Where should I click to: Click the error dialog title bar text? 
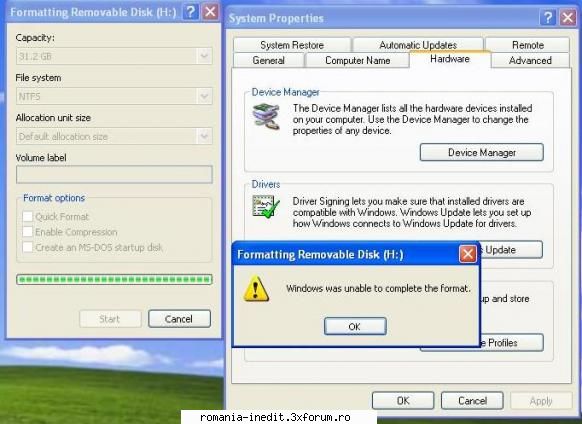(320, 254)
